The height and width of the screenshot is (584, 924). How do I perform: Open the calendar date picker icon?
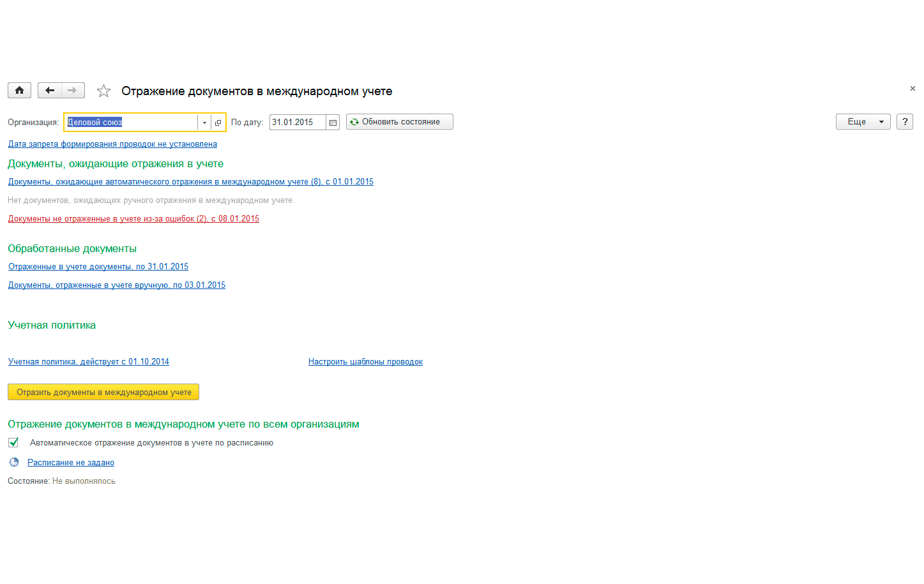tap(333, 123)
